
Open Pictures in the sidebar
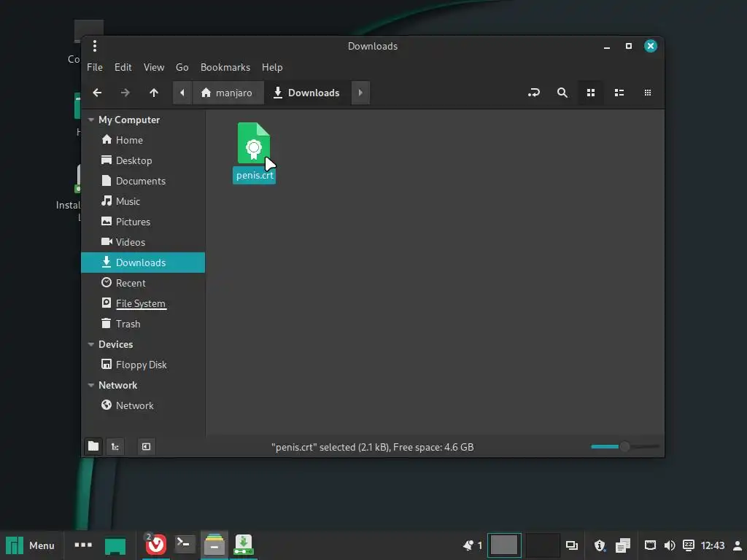[143, 222]
